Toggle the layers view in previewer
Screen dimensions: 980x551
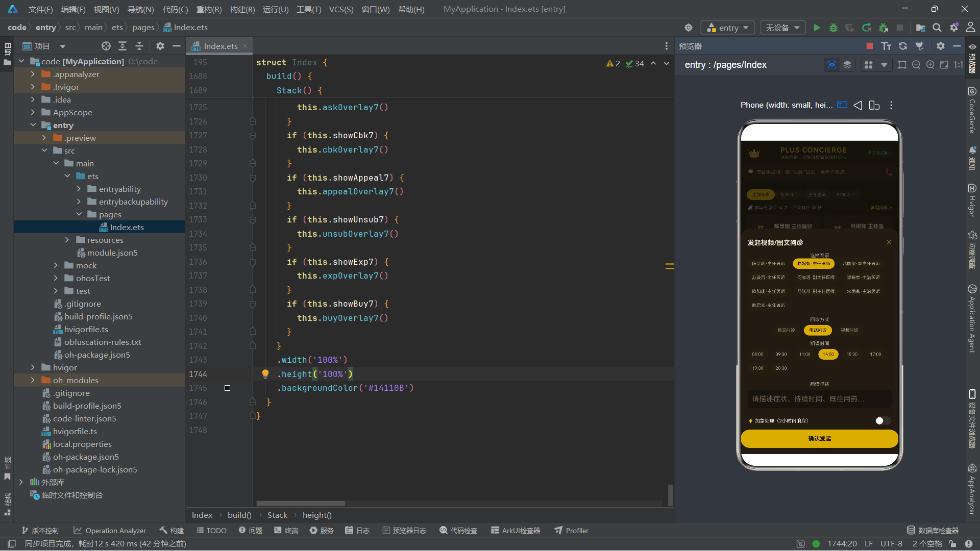pyautogui.click(x=847, y=65)
